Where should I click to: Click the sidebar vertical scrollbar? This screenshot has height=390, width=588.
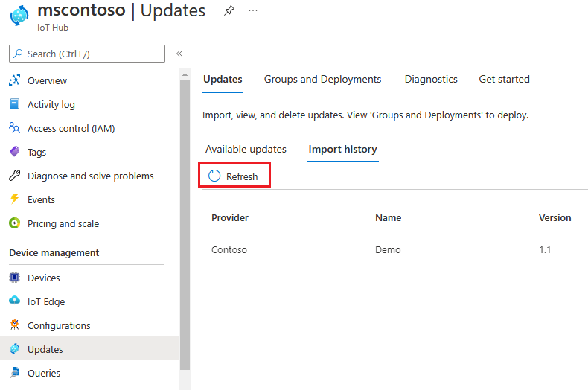185,223
